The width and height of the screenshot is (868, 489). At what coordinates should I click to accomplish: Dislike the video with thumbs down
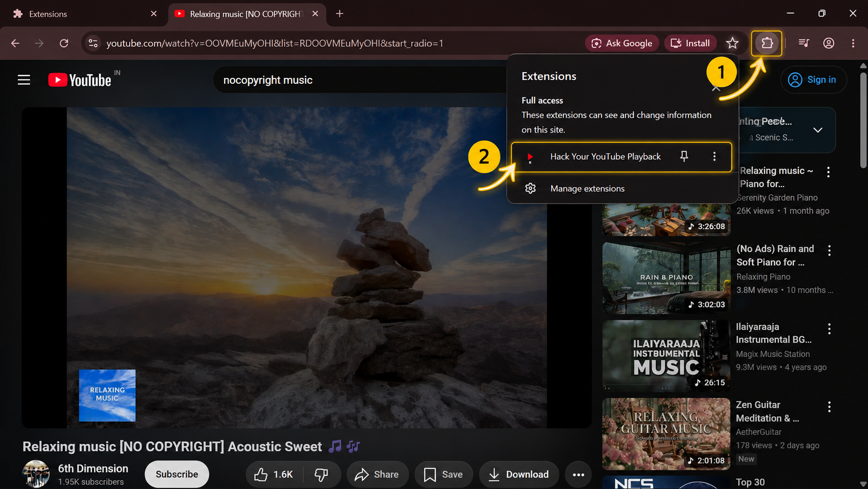click(321, 474)
